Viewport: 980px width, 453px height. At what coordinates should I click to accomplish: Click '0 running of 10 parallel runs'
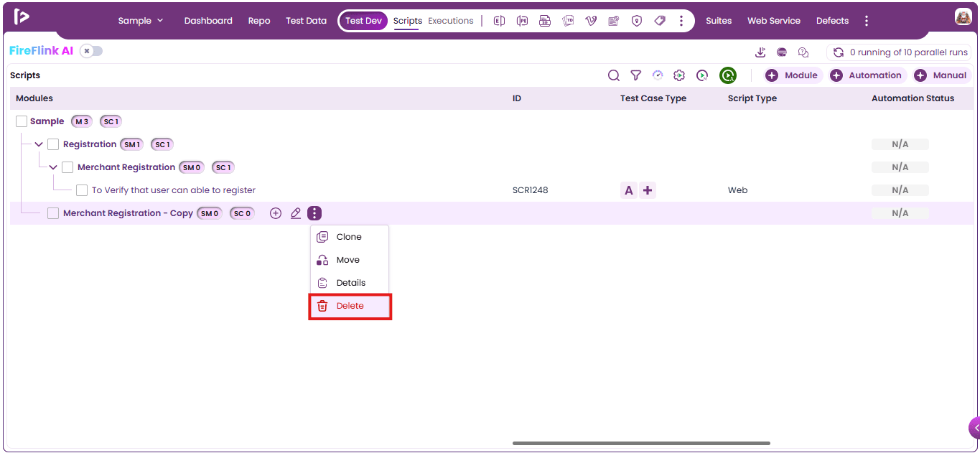pos(910,52)
